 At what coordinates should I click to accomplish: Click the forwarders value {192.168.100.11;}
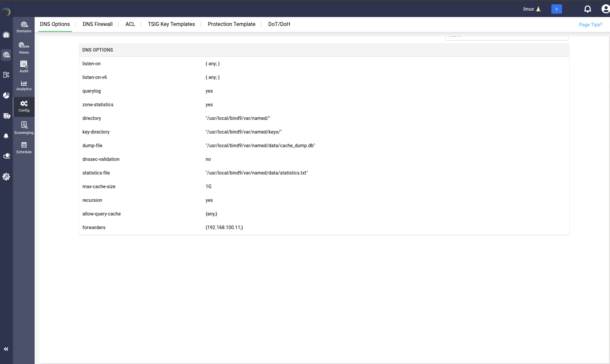pyautogui.click(x=224, y=228)
